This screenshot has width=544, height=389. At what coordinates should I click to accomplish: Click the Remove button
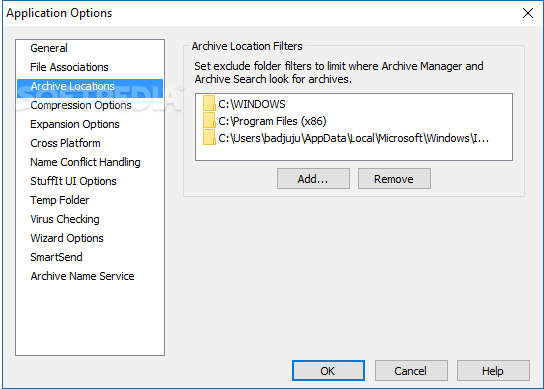tap(394, 179)
